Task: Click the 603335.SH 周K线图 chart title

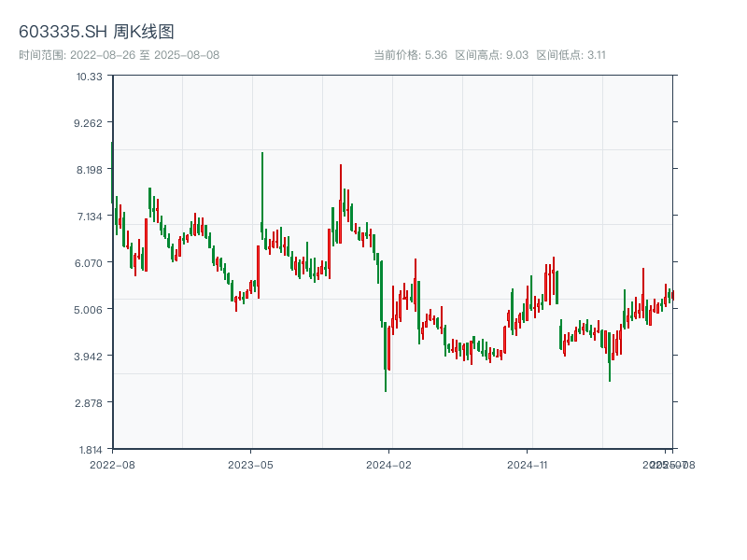Action: click(96, 32)
